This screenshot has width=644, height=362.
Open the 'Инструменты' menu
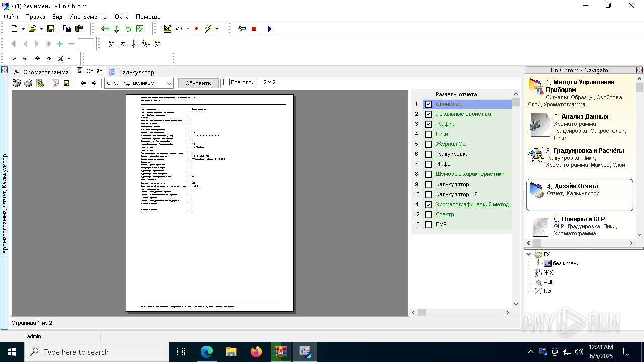89,17
